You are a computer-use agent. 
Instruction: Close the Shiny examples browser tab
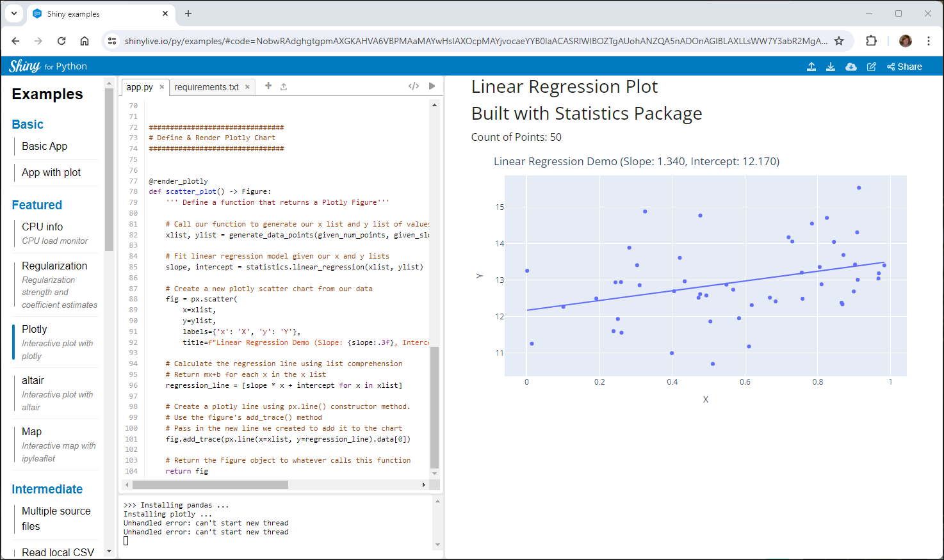165,13
